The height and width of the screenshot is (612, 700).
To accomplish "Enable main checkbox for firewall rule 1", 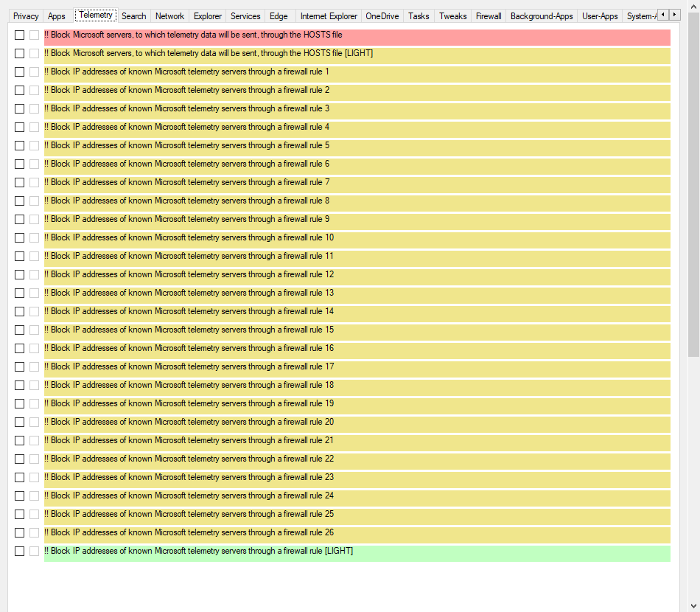I will pyautogui.click(x=20, y=72).
